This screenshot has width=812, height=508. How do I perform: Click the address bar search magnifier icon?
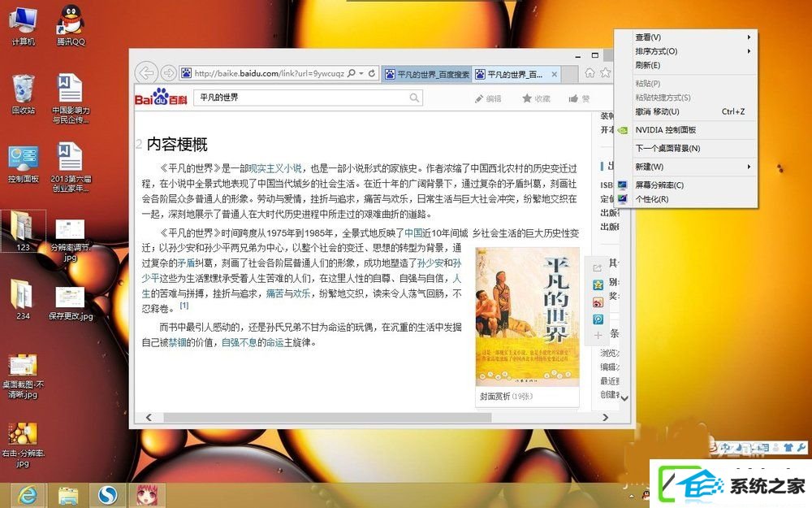pyautogui.click(x=352, y=74)
